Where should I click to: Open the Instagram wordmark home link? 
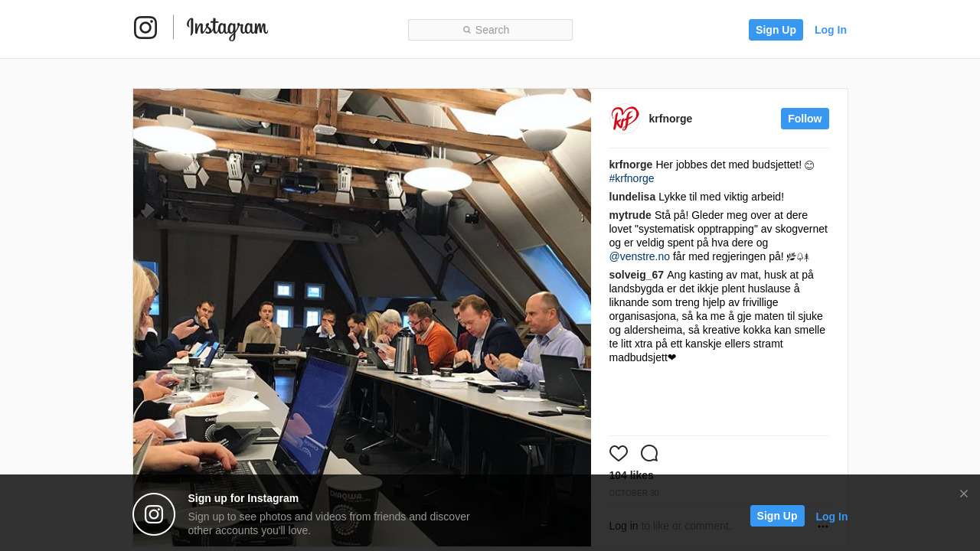point(227,29)
